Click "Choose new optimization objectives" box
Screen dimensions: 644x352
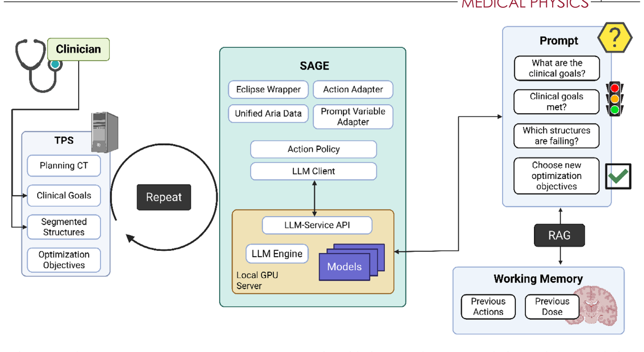(557, 176)
